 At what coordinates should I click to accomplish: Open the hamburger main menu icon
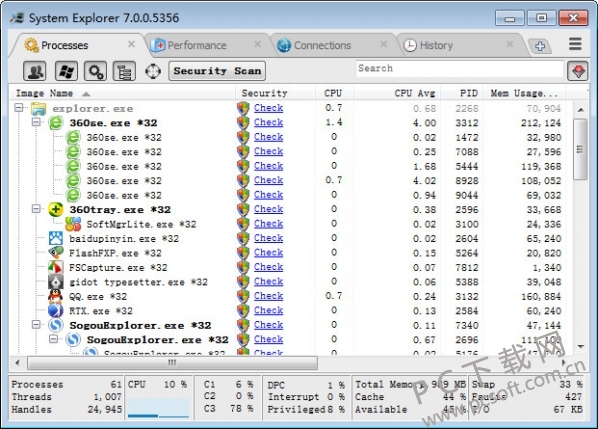[x=575, y=44]
